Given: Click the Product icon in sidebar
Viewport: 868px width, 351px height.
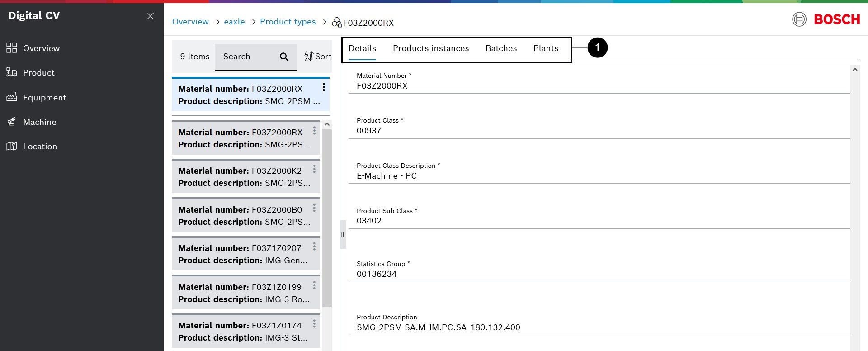Looking at the screenshot, I should coord(12,72).
